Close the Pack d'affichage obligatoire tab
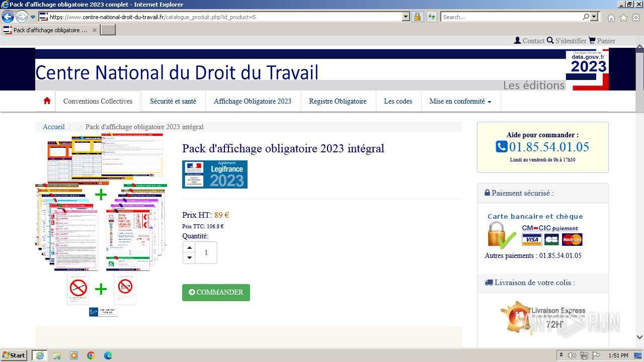This screenshot has width=644, height=362. (x=94, y=30)
